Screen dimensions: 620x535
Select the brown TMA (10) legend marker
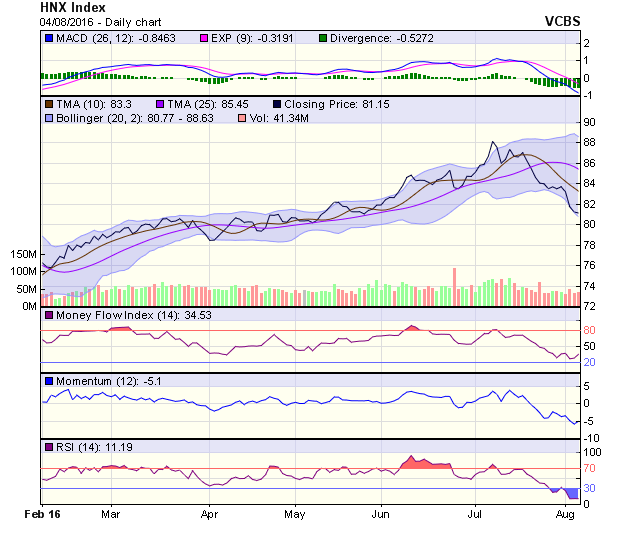pos(50,103)
